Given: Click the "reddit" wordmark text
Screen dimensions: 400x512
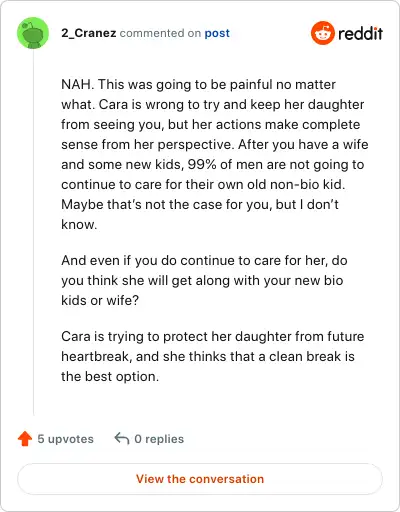Looking at the screenshot, I should click(x=360, y=33).
